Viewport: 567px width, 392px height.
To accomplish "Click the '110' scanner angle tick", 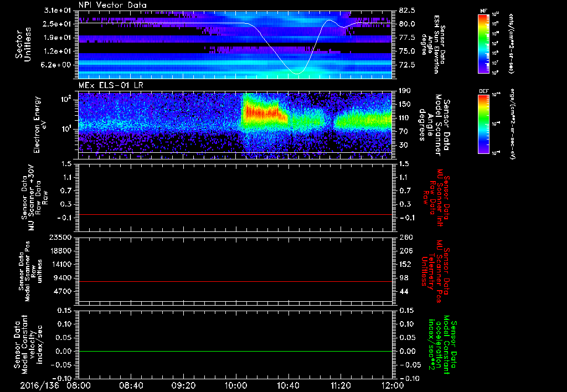I will coord(405,118).
